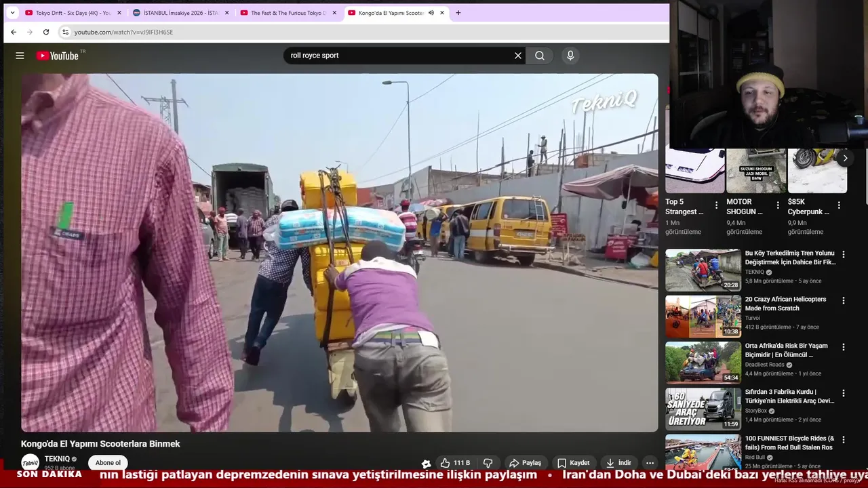Screen dimensions: 868x488
Task: Close the Fast & Furious Tokyo tab
Action: coord(334,13)
